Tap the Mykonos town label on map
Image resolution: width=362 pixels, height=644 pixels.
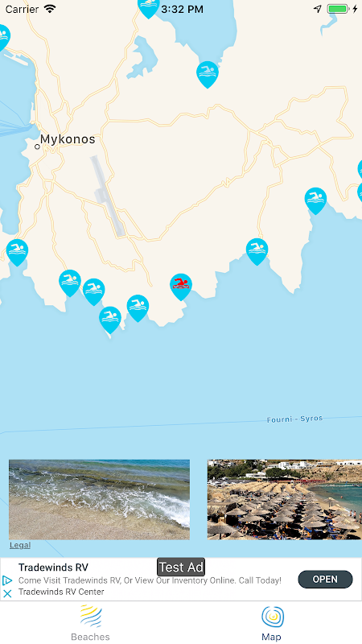(68, 139)
